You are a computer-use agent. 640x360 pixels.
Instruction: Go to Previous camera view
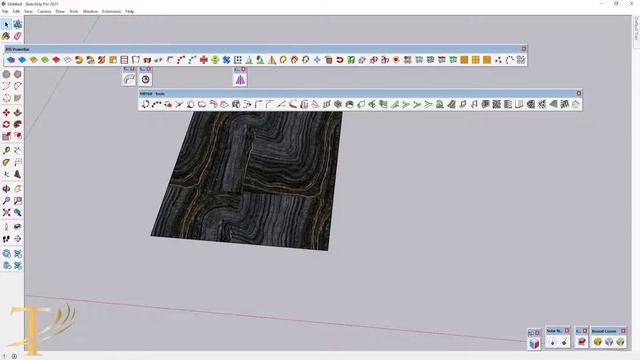(18, 213)
